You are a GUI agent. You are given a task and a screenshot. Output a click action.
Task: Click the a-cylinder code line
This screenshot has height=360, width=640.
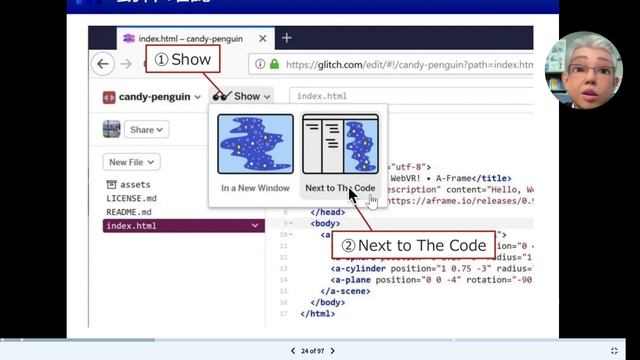tap(432, 269)
